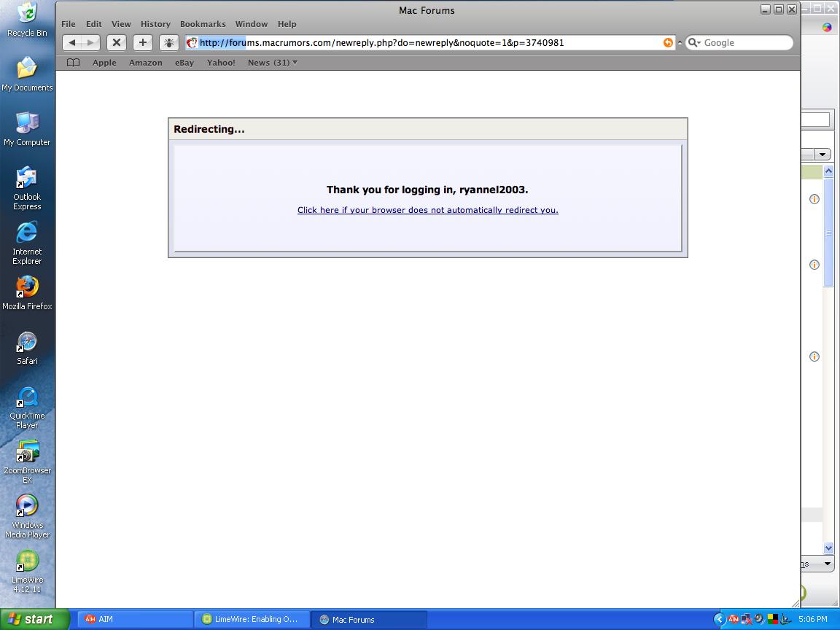The image size is (840, 630).
Task: Open the Yahoo! bookmark
Action: [x=221, y=63]
